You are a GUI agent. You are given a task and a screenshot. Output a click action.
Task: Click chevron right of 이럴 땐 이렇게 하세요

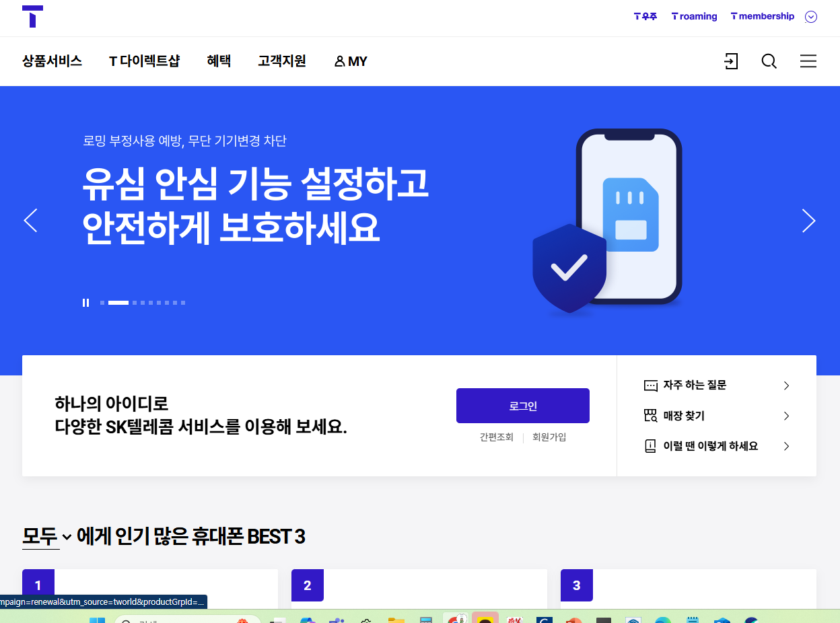(786, 446)
